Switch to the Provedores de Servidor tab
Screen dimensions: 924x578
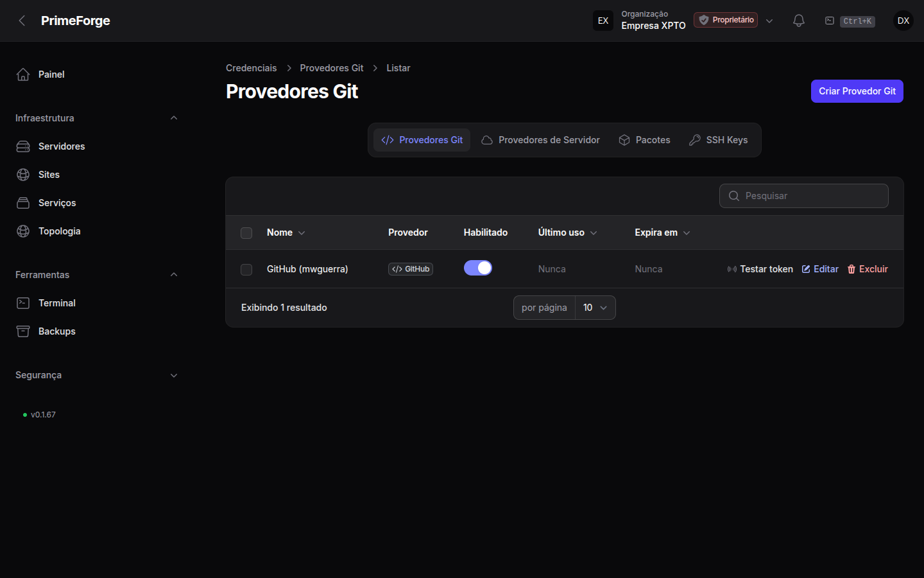pyautogui.click(x=540, y=140)
